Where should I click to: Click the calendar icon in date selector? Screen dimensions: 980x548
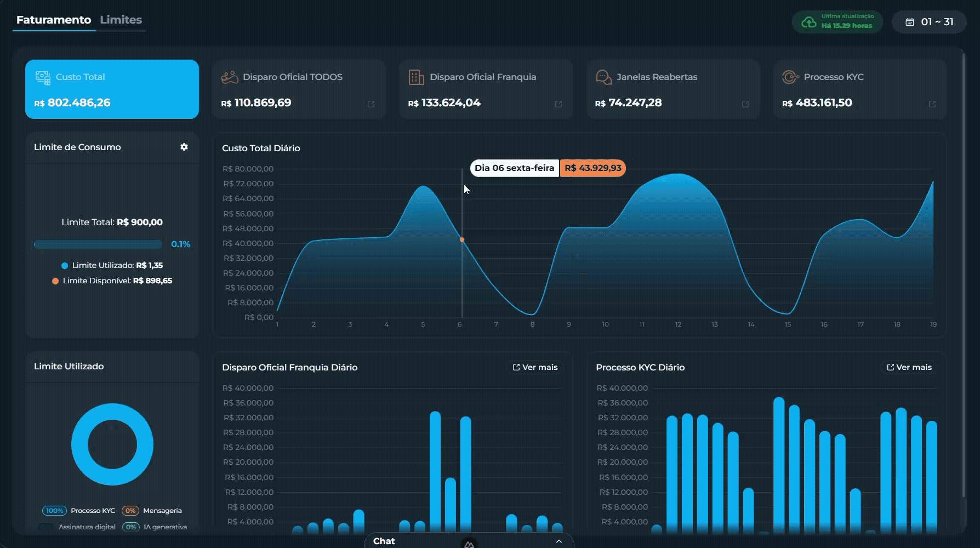(910, 22)
